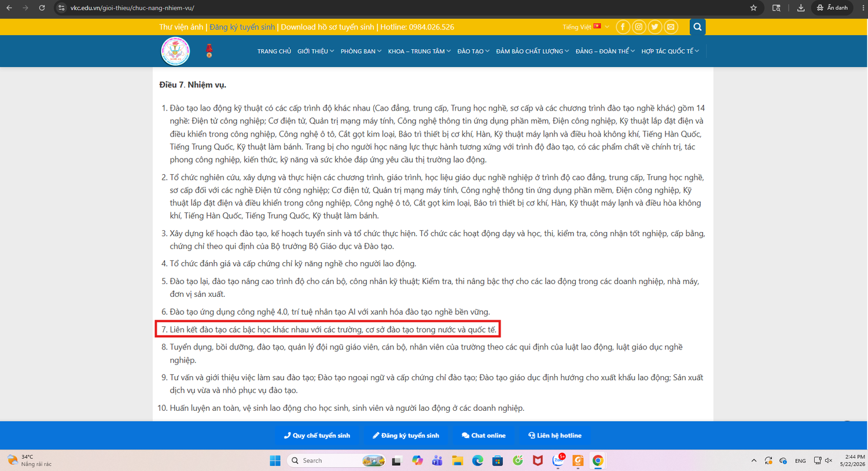Open Quy chế tuyển sinh in bottom bar
868x471 pixels.
[x=317, y=436]
